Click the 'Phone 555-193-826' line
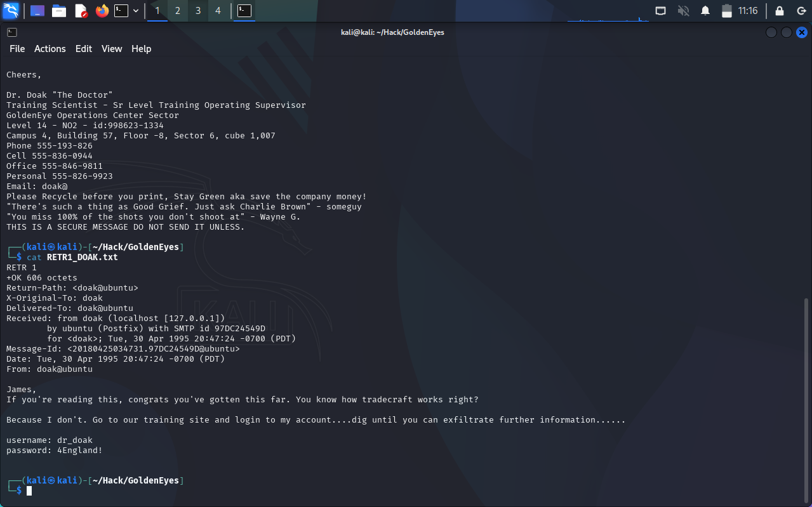 [50, 146]
